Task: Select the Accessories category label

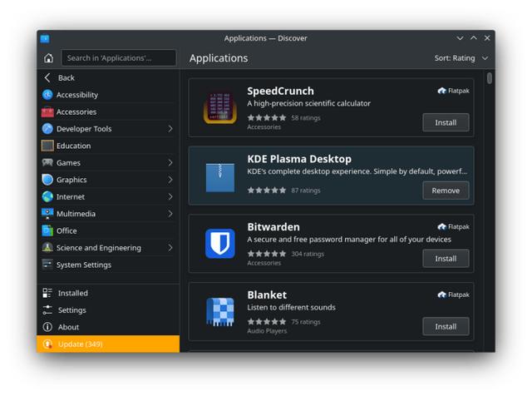Action: [76, 111]
